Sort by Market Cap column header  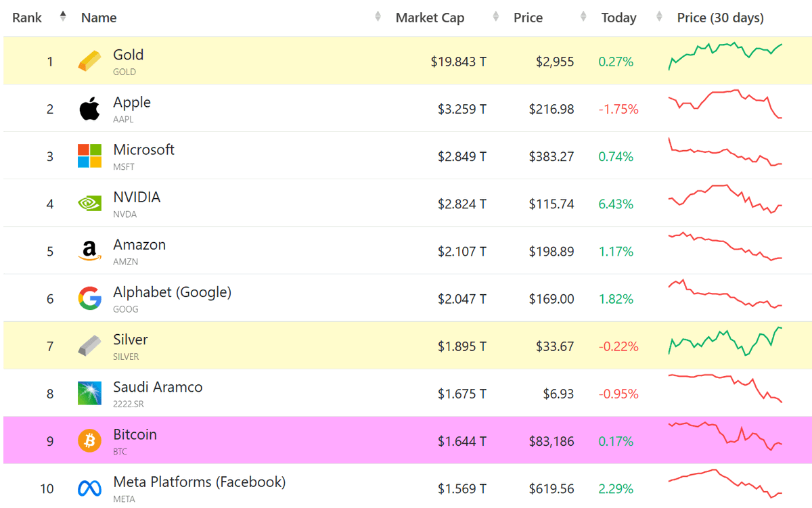[x=430, y=18]
